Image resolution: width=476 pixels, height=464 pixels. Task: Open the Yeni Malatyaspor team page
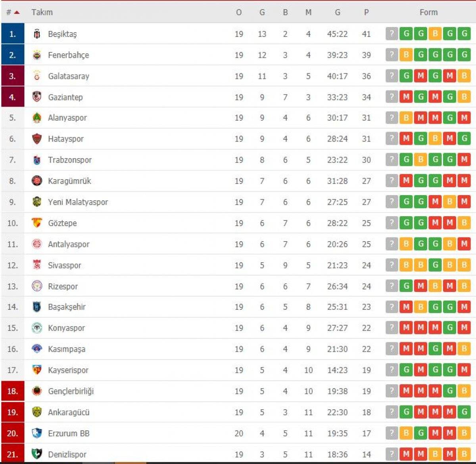[x=78, y=202]
